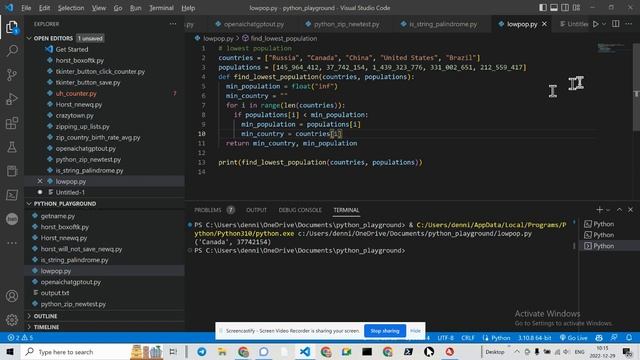Viewport: 640px width, 360px height.
Task: Show errors and warnings in status bar
Action: 20,338
